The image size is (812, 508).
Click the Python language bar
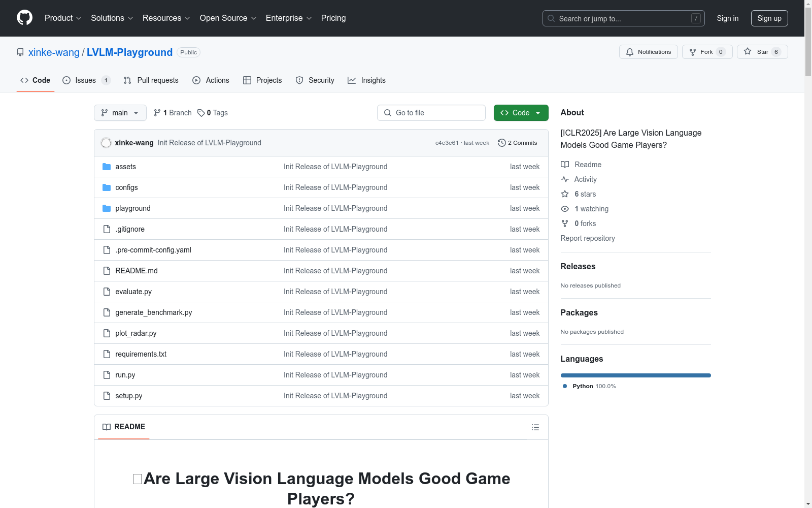coord(636,375)
